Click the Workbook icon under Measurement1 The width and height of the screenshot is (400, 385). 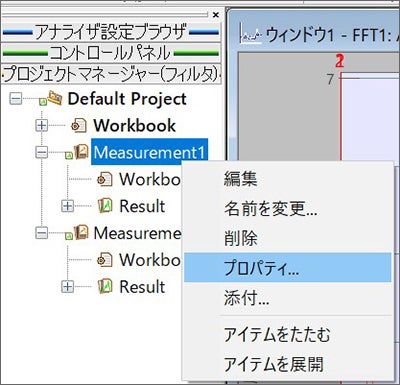click(x=105, y=179)
